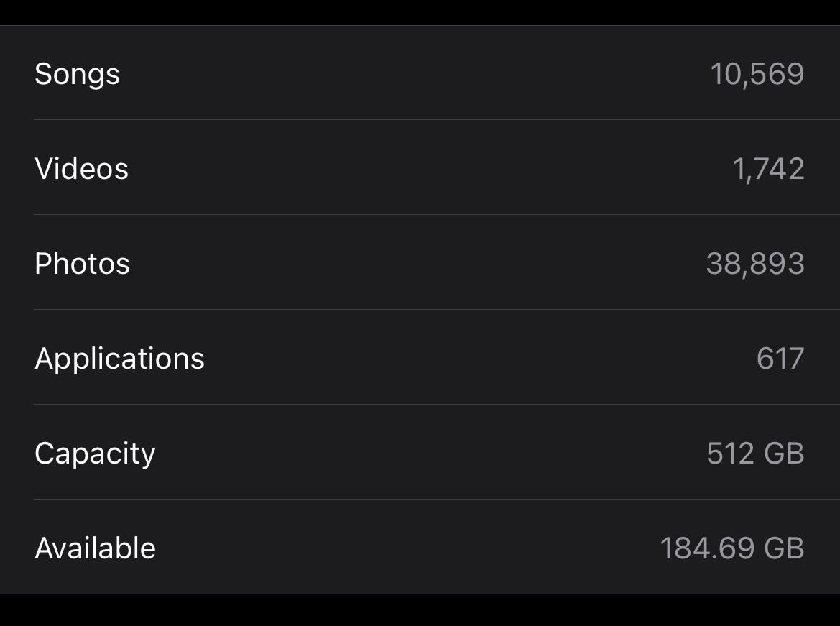
Task: Click the 184.69 GB available value
Action: [x=732, y=548]
